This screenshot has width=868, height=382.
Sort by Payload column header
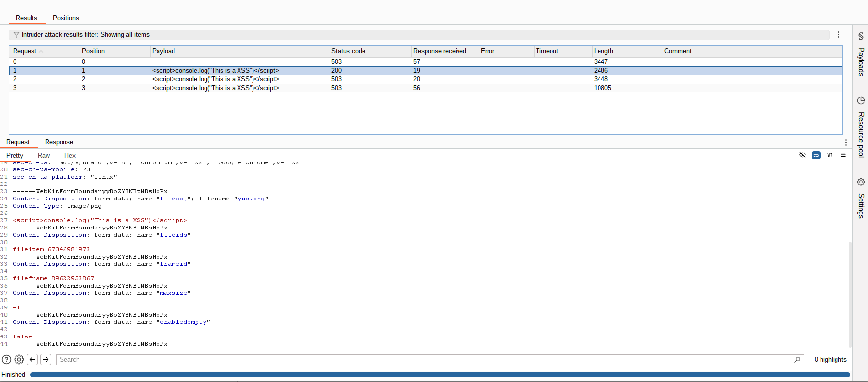[x=240, y=51]
